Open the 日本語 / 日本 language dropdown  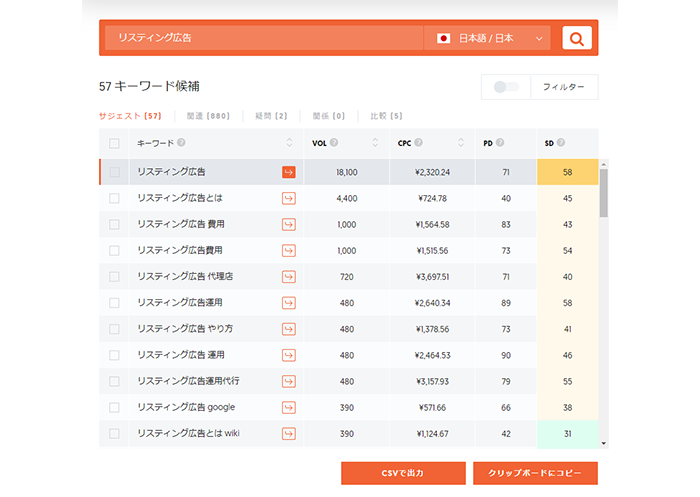(487, 38)
